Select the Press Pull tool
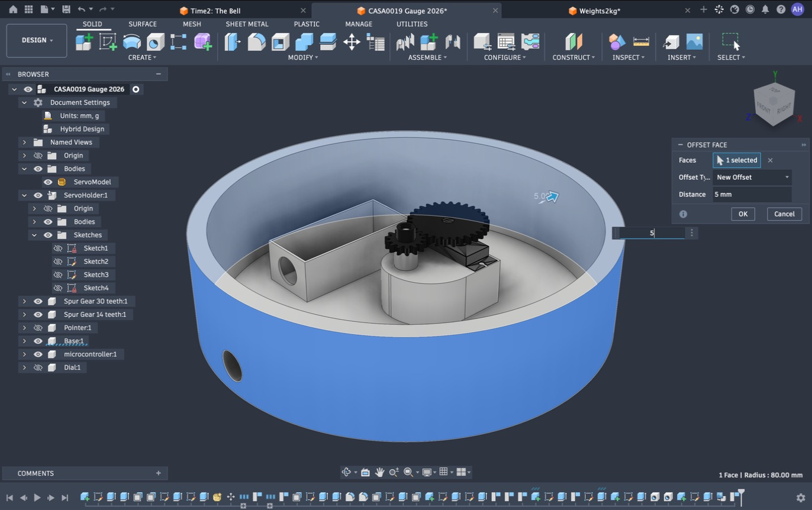Image resolution: width=812 pixels, height=510 pixels. (x=233, y=41)
